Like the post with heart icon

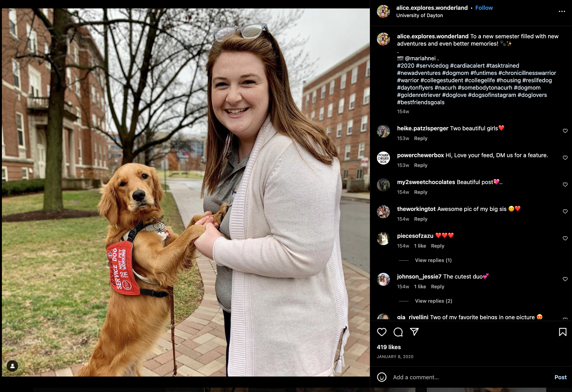tap(382, 332)
